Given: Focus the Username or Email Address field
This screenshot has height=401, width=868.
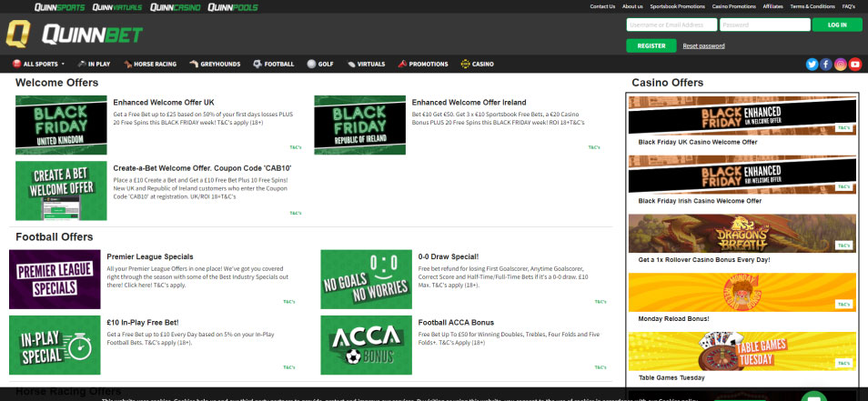Looking at the screenshot, I should click(671, 25).
